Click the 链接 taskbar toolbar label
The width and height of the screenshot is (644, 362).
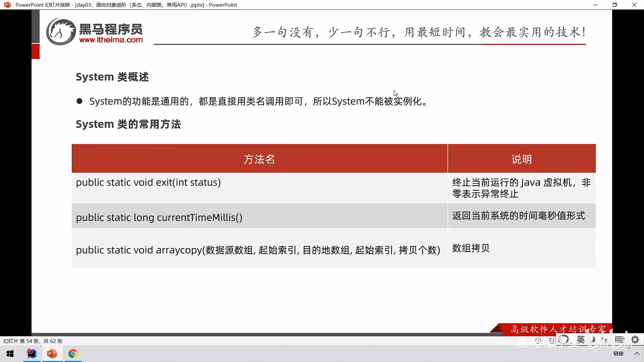(x=618, y=354)
